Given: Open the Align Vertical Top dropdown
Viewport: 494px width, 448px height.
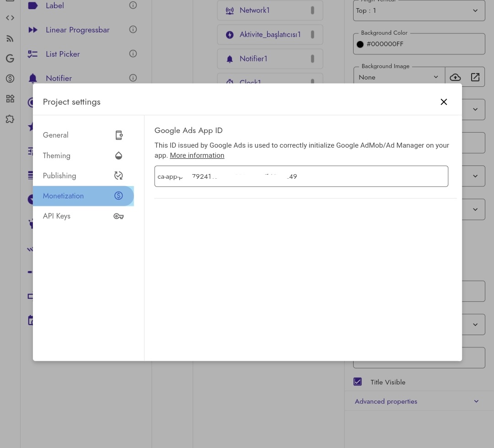Looking at the screenshot, I should pos(419,11).
